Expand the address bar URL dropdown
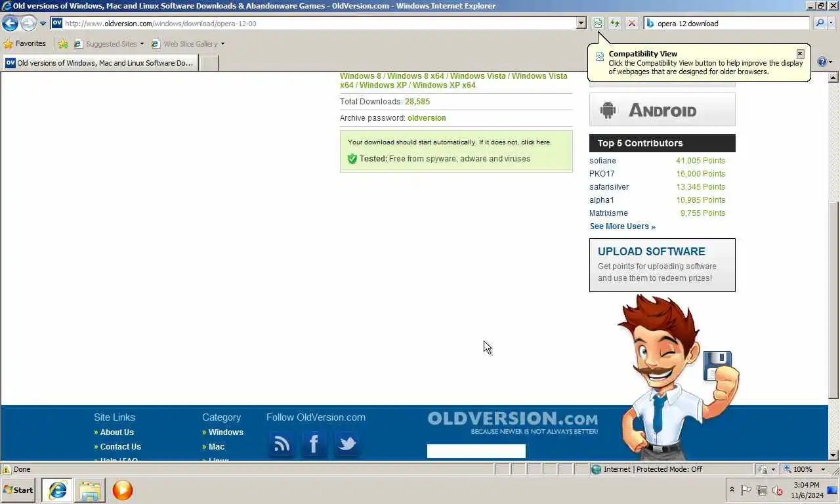The height and width of the screenshot is (504, 840). coord(581,24)
